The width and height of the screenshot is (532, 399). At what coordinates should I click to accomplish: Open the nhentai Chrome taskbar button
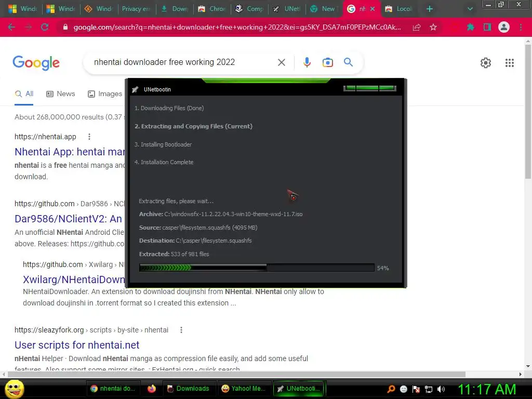[x=113, y=389]
